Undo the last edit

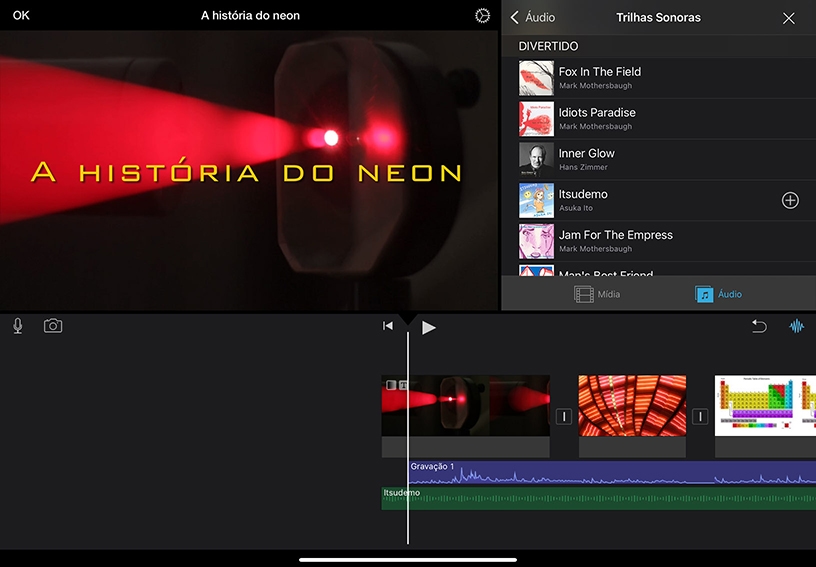pyautogui.click(x=759, y=326)
